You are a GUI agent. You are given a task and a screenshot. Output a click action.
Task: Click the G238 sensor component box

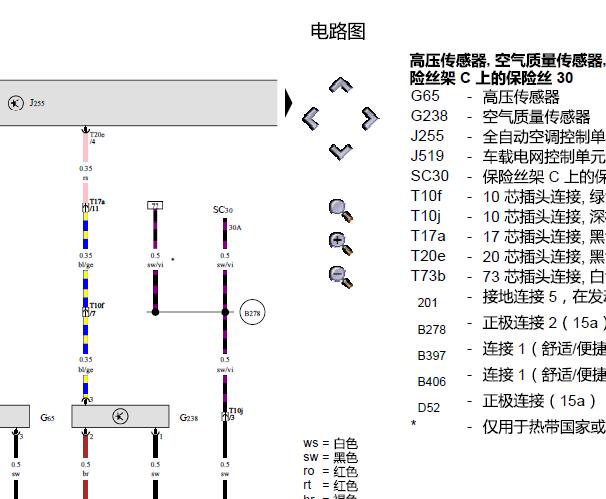tap(120, 416)
